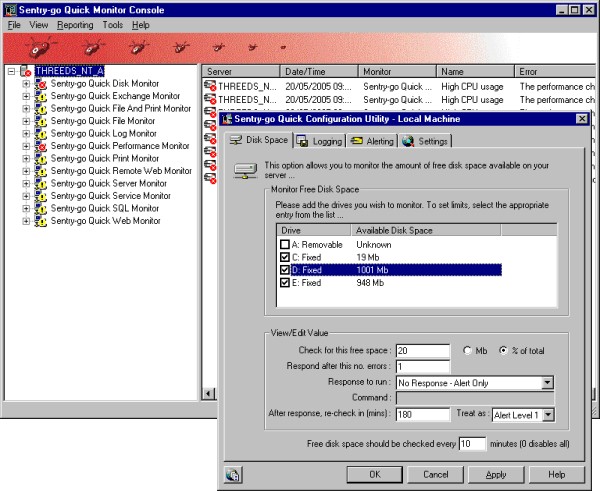
Task: Click the checked every minutes field
Action: pyautogui.click(x=472, y=444)
